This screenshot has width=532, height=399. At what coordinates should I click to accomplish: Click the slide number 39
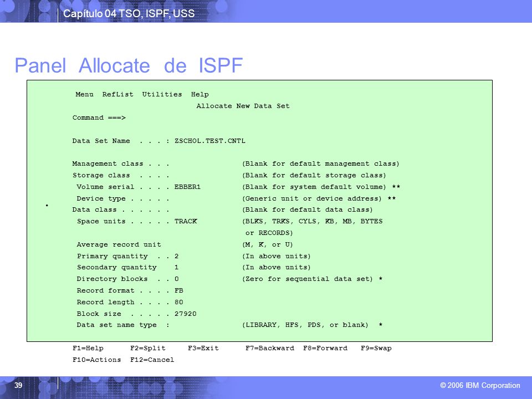pyautogui.click(x=18, y=385)
